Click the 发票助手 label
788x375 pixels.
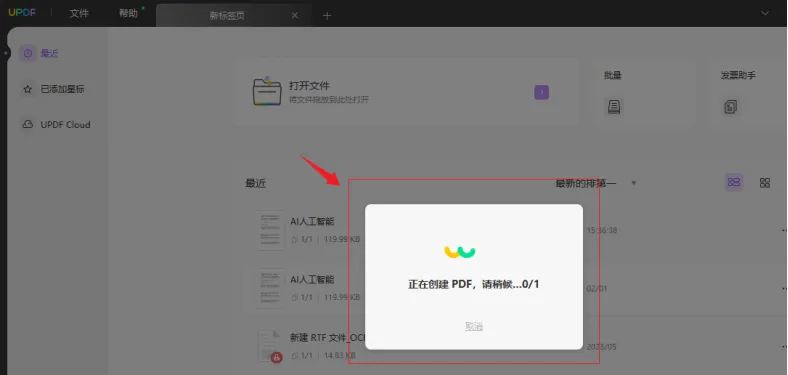point(738,75)
